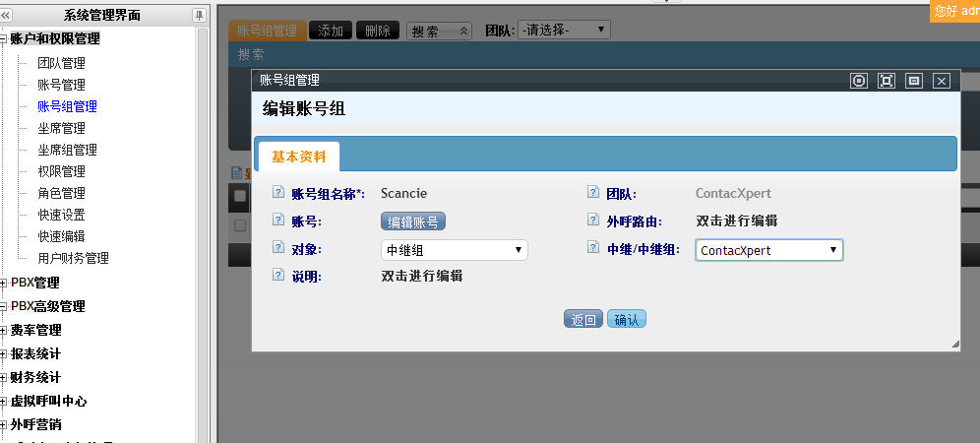Collapse the sidebar with double-arrow icon
Image resolution: width=980 pixels, height=443 pixels.
pos(7,15)
